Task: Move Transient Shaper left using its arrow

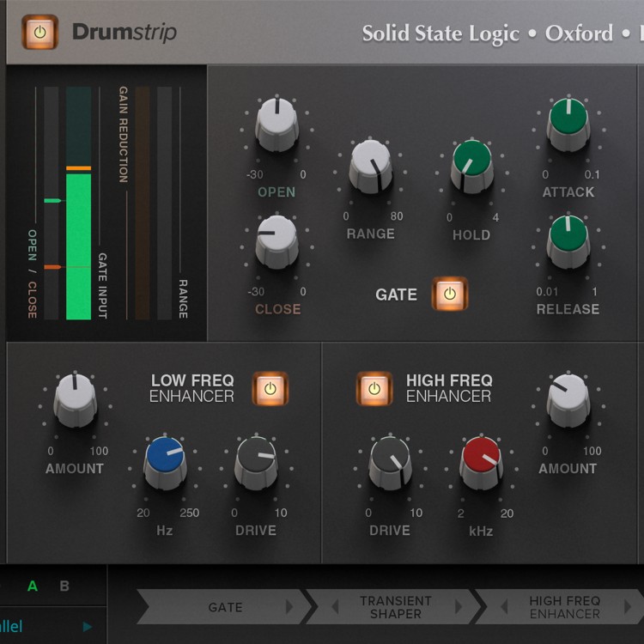Action: [335, 607]
